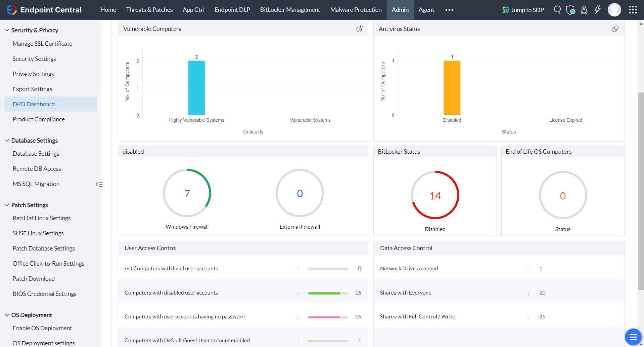Click Jump to SDP
This screenshot has width=644, height=347.
pos(522,10)
